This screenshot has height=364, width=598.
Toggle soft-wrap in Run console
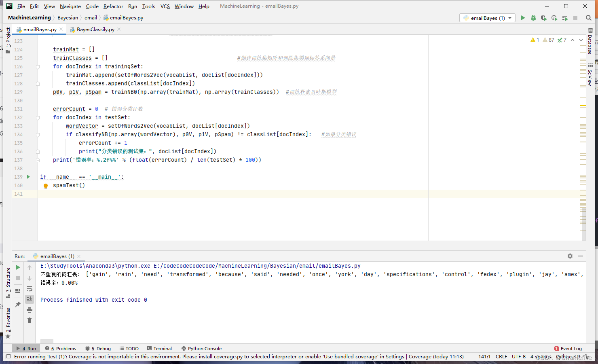point(30,289)
